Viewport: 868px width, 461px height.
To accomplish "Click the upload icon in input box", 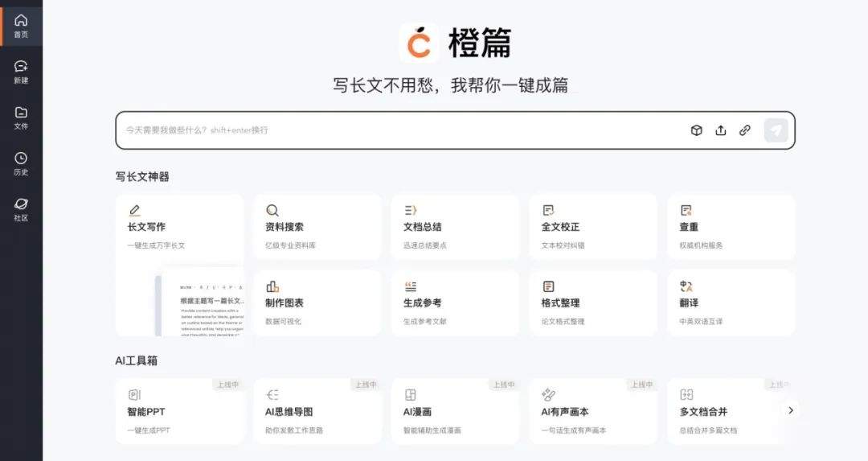I will [x=721, y=130].
